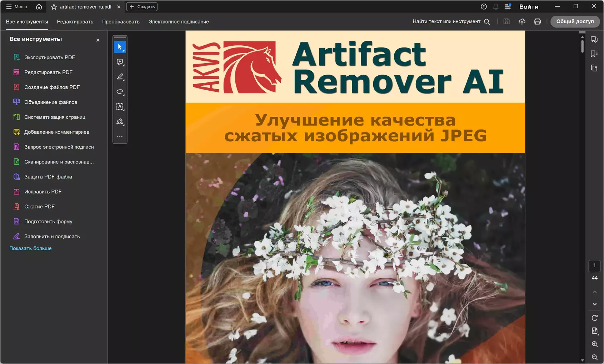Viewport: 604px width, 364px height.
Task: Click the print icon
Action: coord(537,21)
